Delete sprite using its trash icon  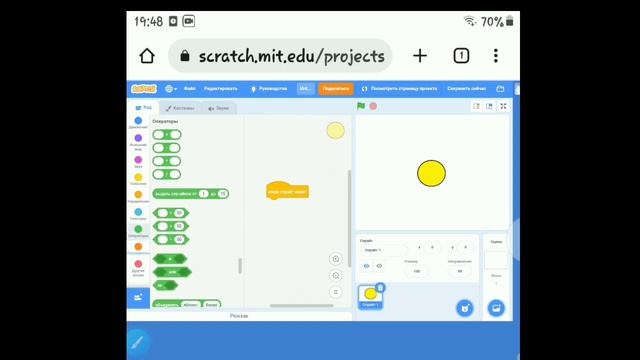click(x=380, y=287)
